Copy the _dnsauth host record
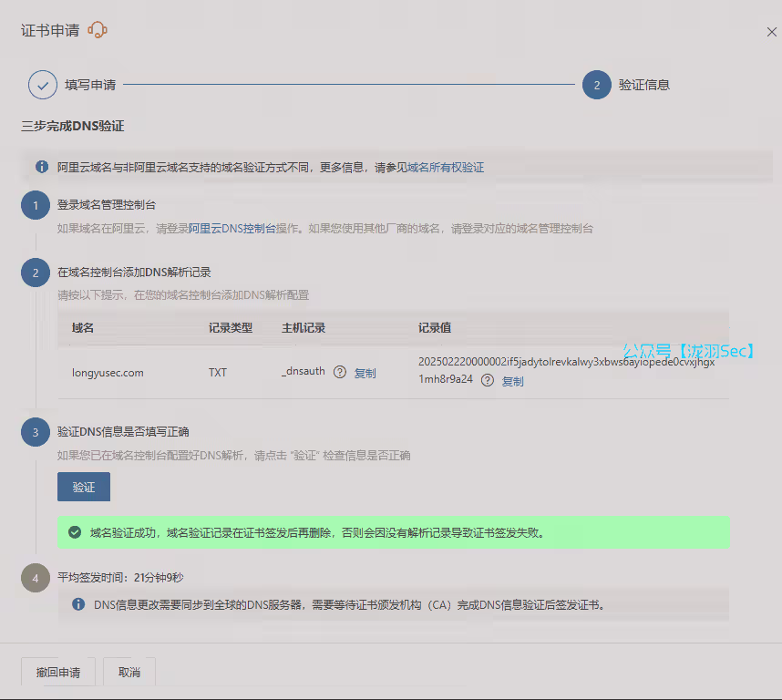The height and width of the screenshot is (700, 782). [365, 373]
